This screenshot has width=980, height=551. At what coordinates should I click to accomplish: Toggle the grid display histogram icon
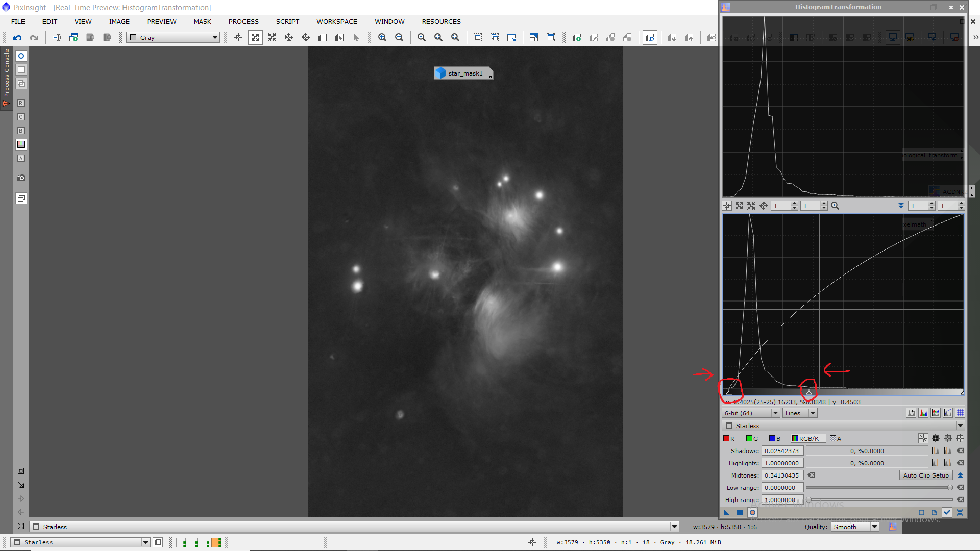pyautogui.click(x=960, y=413)
